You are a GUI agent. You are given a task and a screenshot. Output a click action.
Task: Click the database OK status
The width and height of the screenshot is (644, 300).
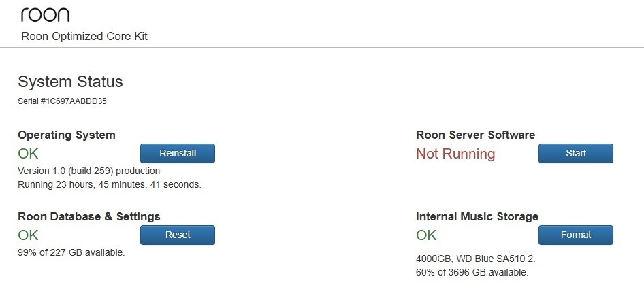point(28,235)
